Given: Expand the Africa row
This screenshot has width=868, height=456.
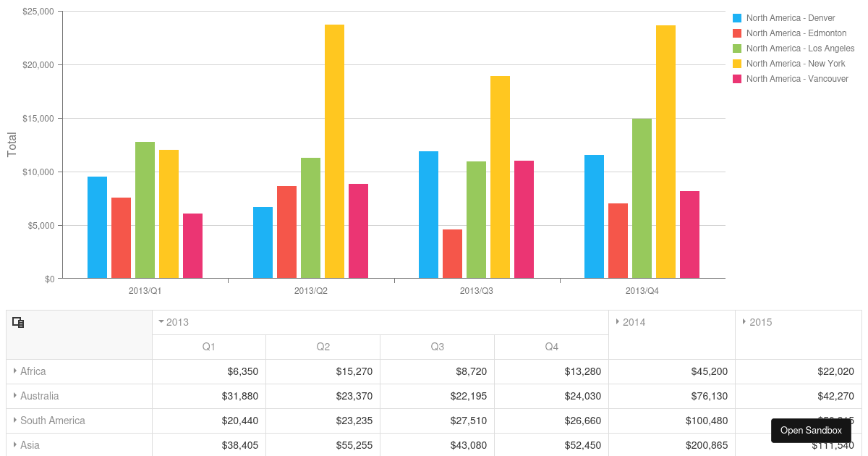Looking at the screenshot, I should click(15, 371).
